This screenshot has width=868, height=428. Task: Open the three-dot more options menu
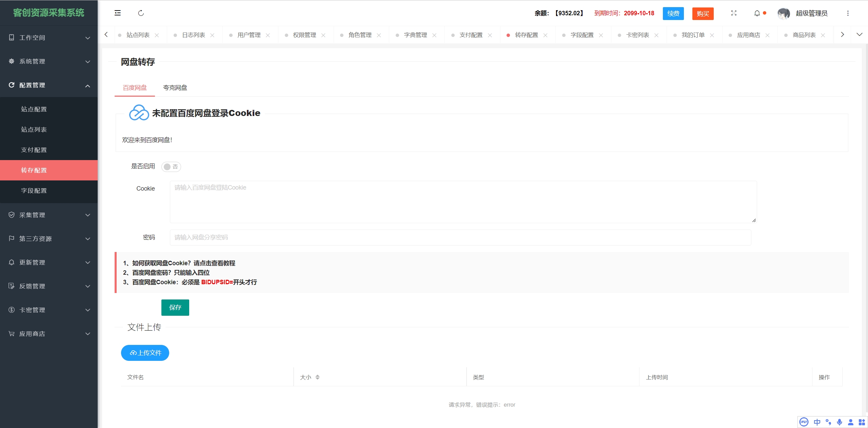[848, 13]
